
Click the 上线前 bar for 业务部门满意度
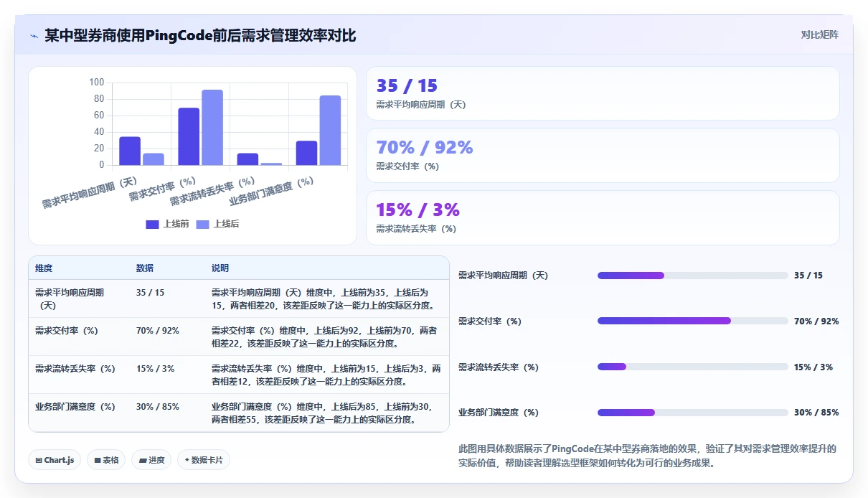click(x=307, y=153)
